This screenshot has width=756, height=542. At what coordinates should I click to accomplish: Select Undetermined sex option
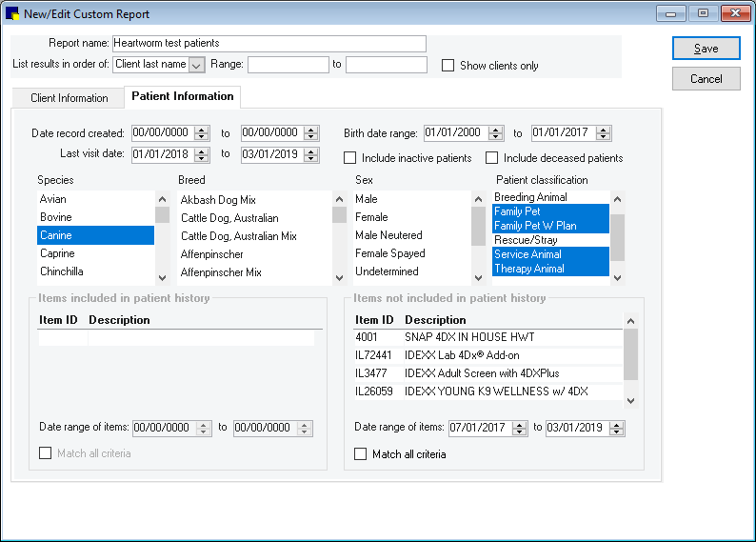411,271
